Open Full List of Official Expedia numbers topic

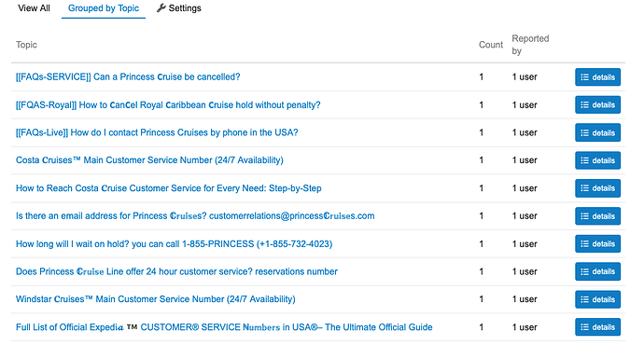[224, 327]
